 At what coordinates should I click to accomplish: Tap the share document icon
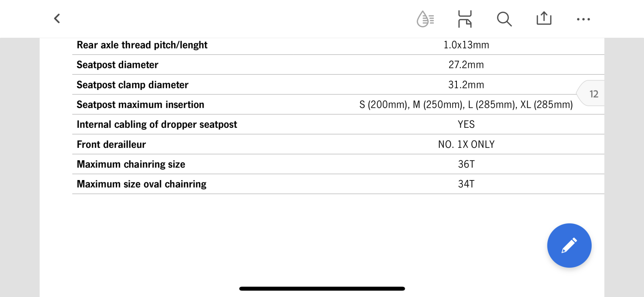click(x=544, y=18)
